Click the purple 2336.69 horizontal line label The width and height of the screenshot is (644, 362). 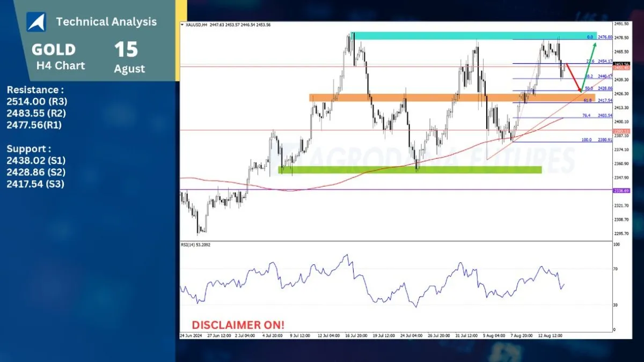[x=621, y=191]
